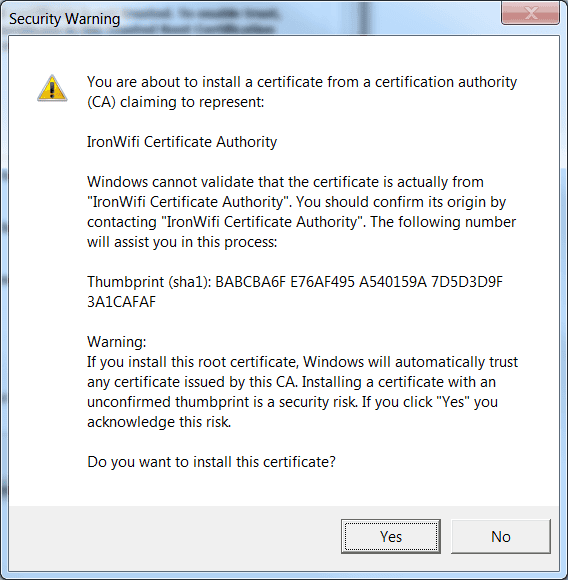Close the Security Warning dialog
The image size is (568, 580).
[530, 13]
